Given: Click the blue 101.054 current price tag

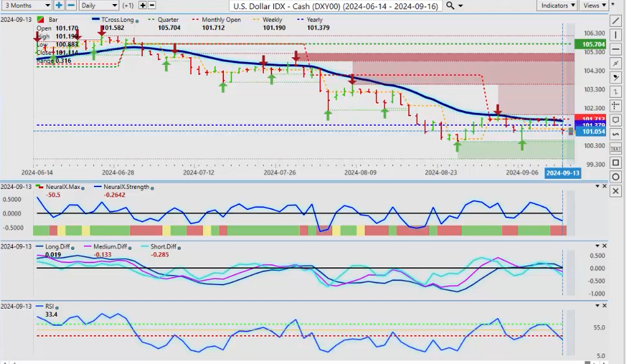Looking at the screenshot, I should coord(592,132).
